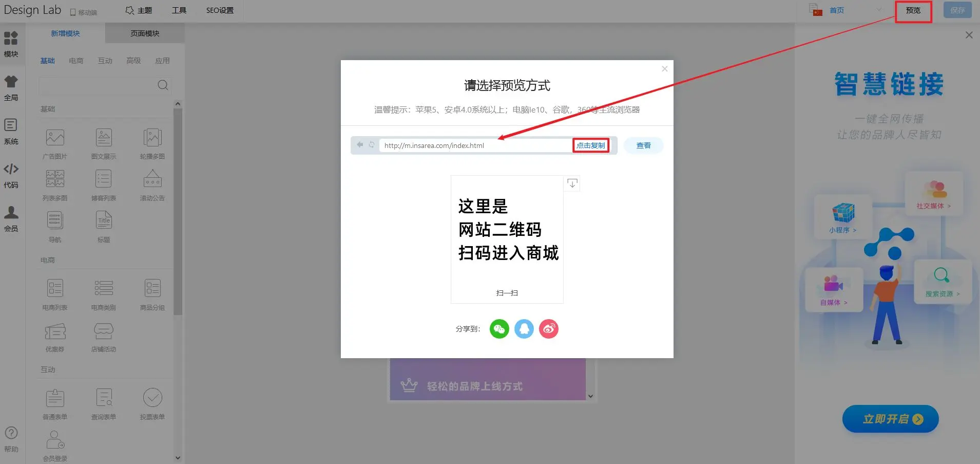Download QR code with arrow icon
This screenshot has height=464, width=980.
click(x=572, y=183)
